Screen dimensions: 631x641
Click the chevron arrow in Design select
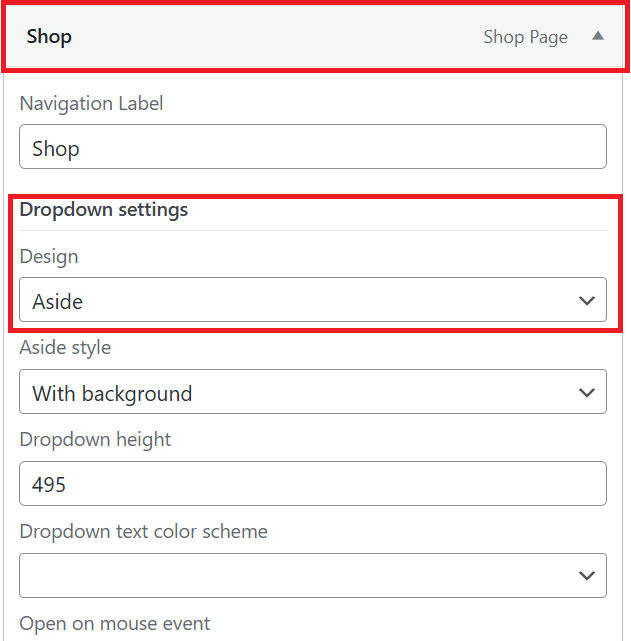pos(586,300)
